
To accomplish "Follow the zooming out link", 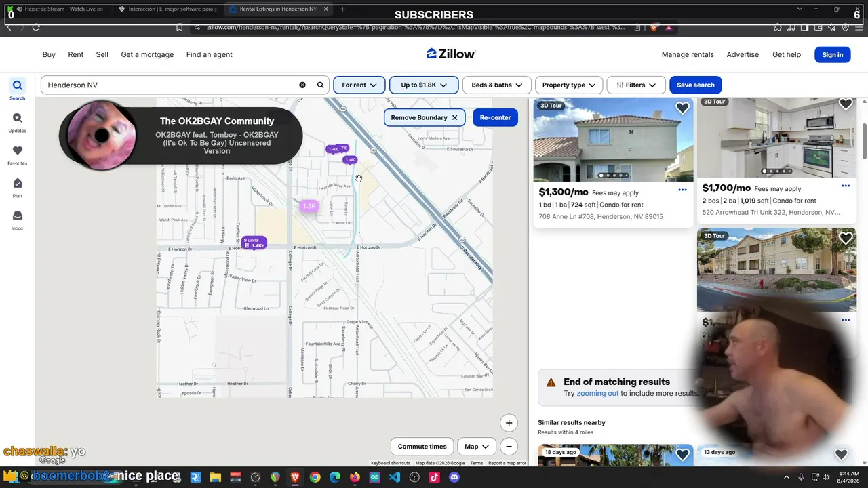I will pyautogui.click(x=597, y=393).
